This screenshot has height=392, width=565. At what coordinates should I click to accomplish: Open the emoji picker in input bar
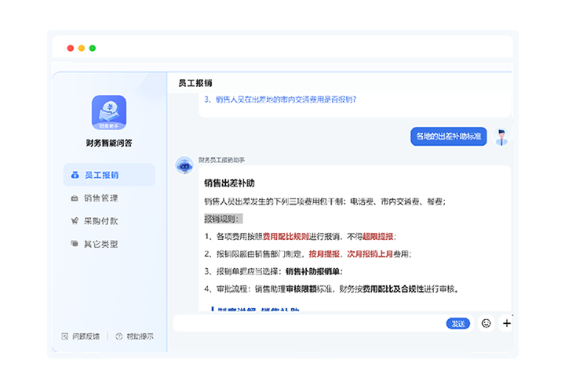(x=486, y=323)
